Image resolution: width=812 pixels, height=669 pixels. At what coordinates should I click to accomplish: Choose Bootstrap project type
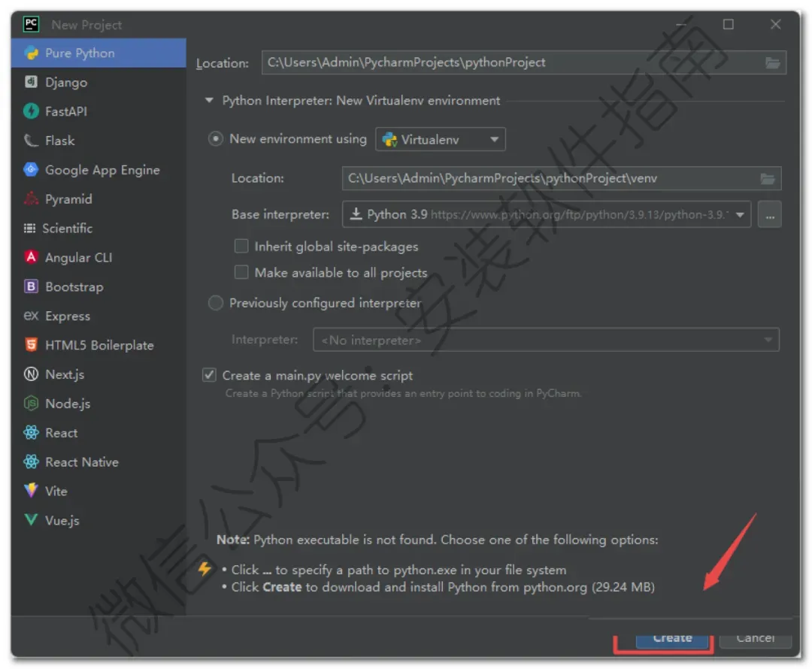(98, 286)
